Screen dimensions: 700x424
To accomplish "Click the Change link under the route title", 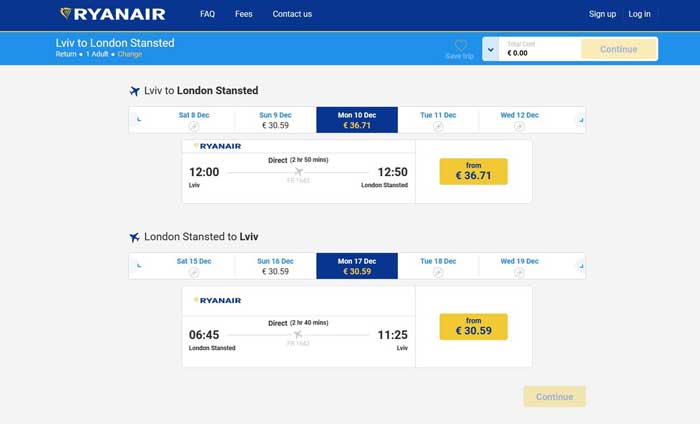I will (x=130, y=55).
